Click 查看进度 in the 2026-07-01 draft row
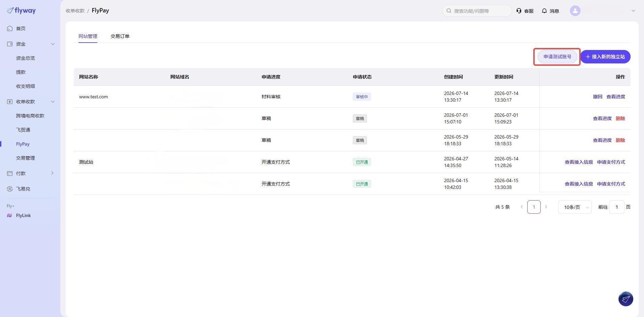This screenshot has width=644, height=317. (602, 118)
